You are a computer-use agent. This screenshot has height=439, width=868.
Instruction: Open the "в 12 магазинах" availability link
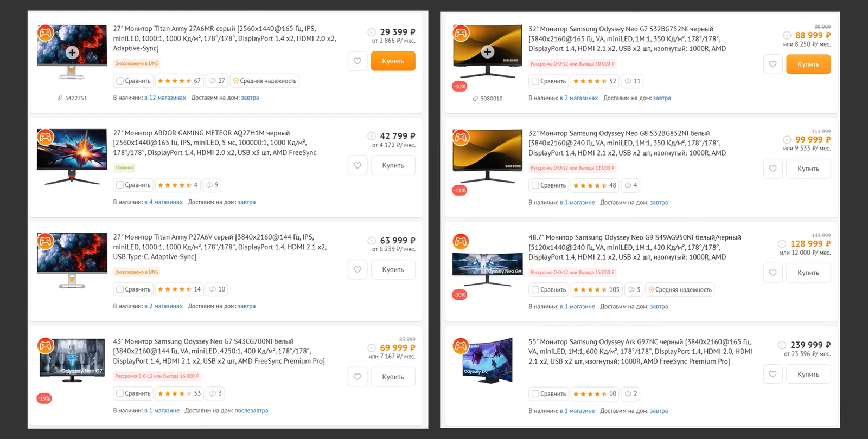tap(165, 98)
